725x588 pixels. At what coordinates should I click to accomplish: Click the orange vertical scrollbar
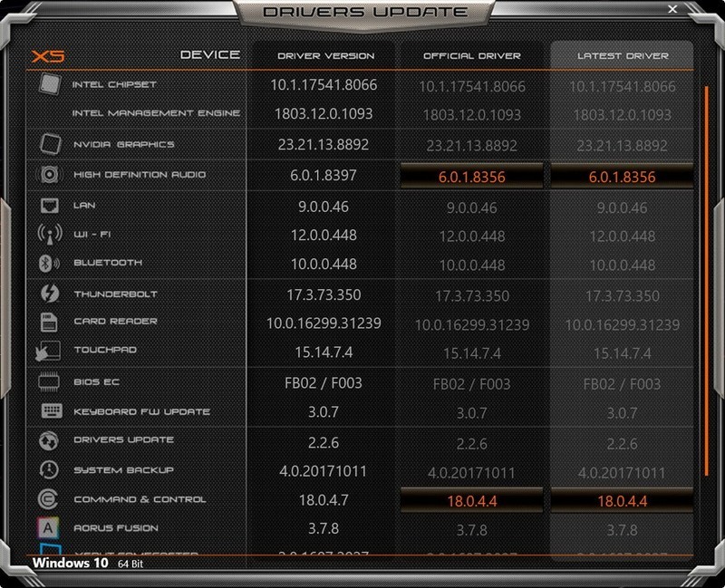[707, 281]
